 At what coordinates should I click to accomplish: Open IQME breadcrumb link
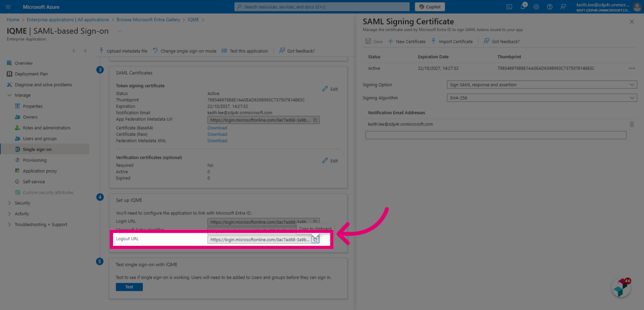click(193, 20)
